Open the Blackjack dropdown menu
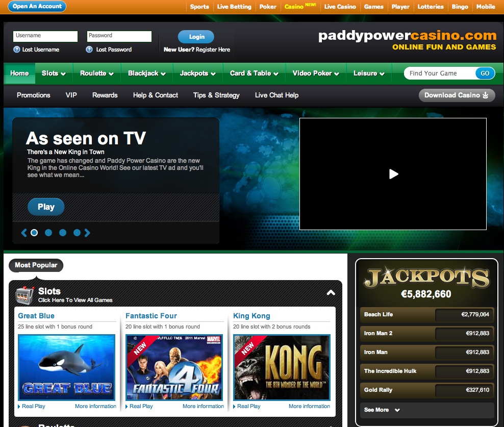This screenshot has height=427, width=504. [147, 73]
